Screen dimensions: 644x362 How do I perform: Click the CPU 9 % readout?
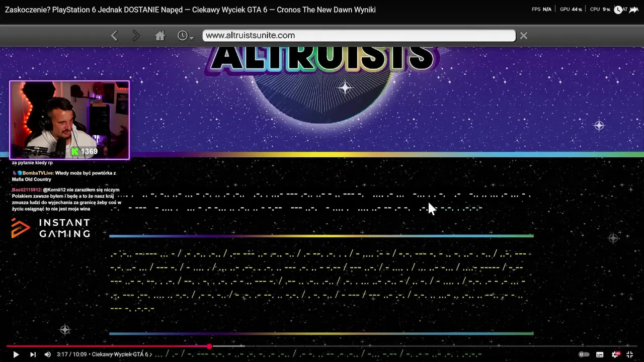coord(600,10)
